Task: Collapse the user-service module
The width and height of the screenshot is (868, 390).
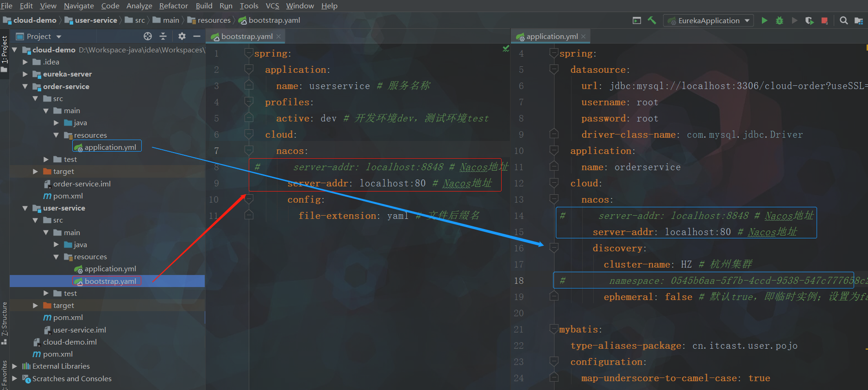Action: tap(25, 208)
